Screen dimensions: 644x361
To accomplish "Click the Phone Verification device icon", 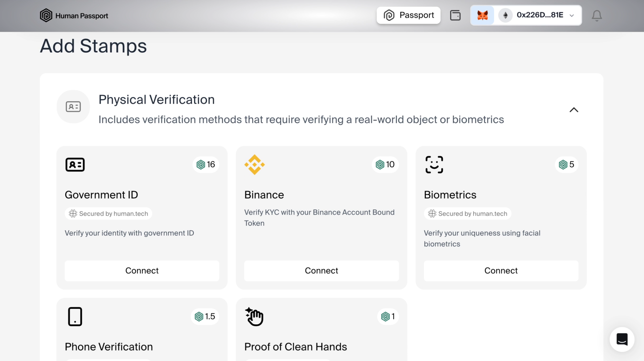I will tap(75, 316).
